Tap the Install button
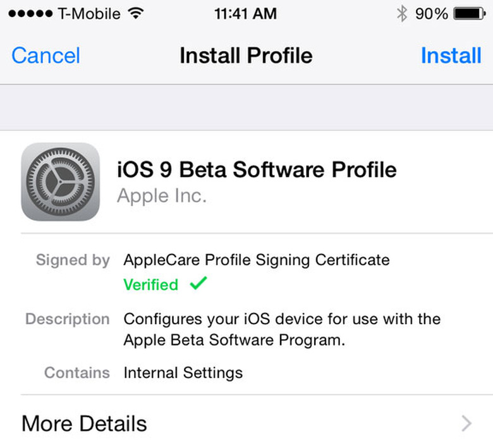The height and width of the screenshot is (448, 493). coord(451,56)
